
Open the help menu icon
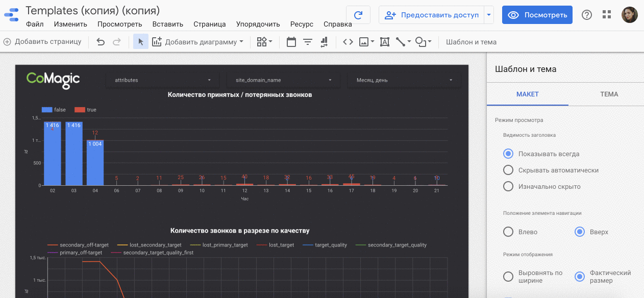tap(587, 15)
